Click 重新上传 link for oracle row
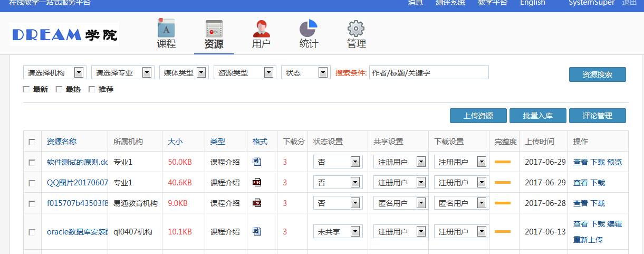 [588, 240]
